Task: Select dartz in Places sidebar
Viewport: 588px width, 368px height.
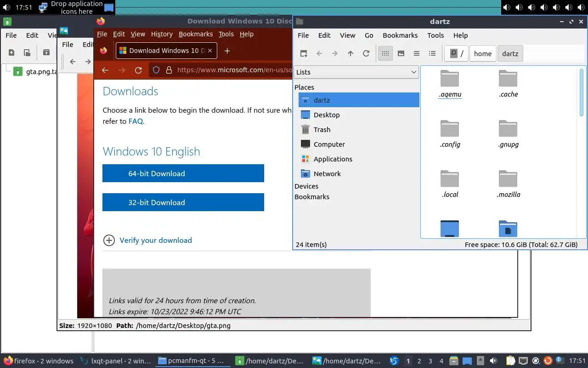Action: [x=358, y=100]
